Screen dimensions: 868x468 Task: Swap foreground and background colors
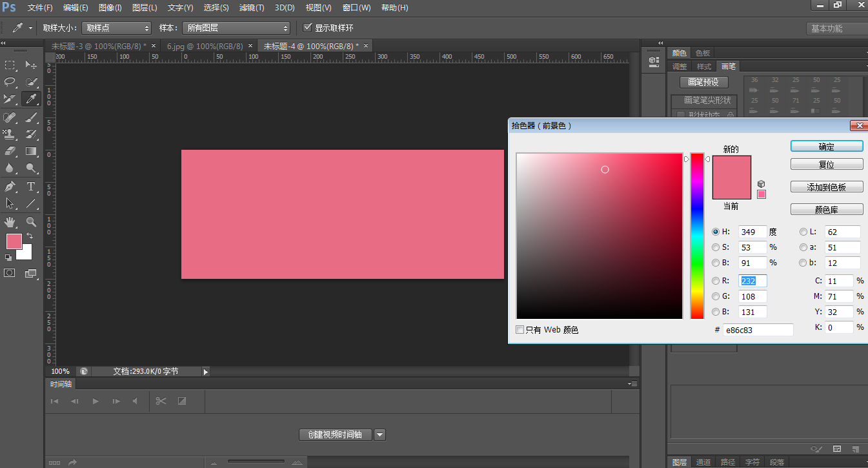pos(29,236)
